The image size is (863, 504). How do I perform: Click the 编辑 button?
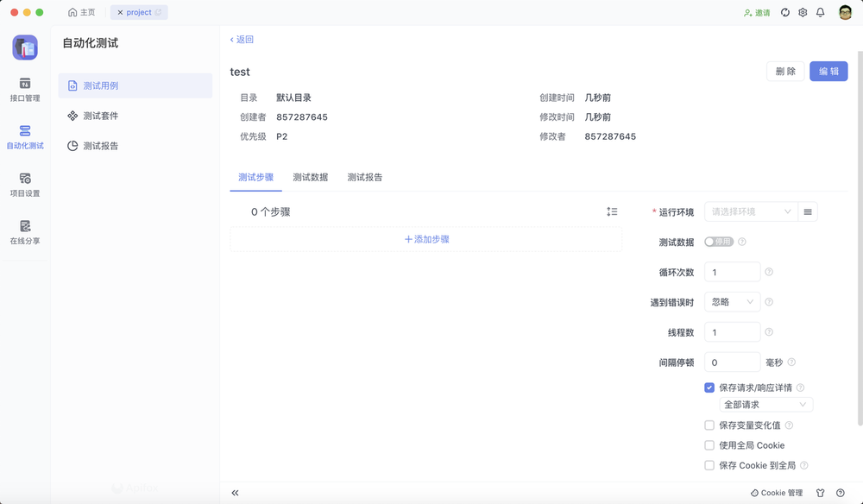point(828,71)
